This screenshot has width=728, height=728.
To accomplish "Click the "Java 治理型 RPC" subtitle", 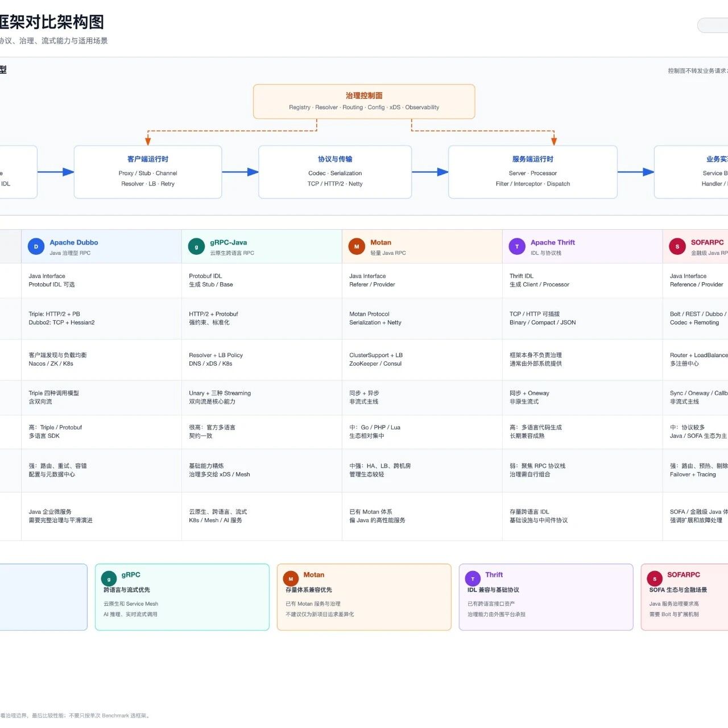I will click(x=70, y=253).
